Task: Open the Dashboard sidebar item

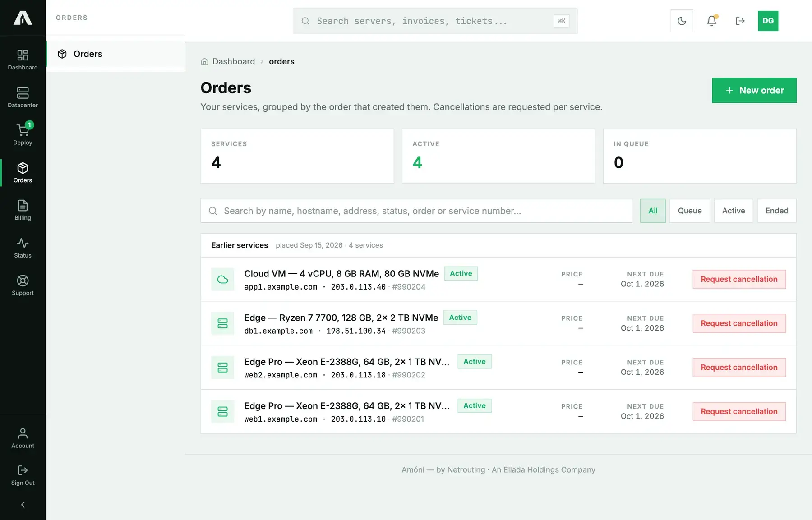Action: pos(23,60)
